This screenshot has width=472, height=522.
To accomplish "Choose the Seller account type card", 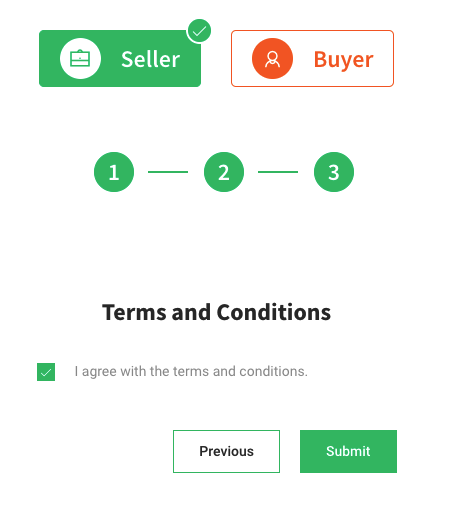I will click(120, 59).
